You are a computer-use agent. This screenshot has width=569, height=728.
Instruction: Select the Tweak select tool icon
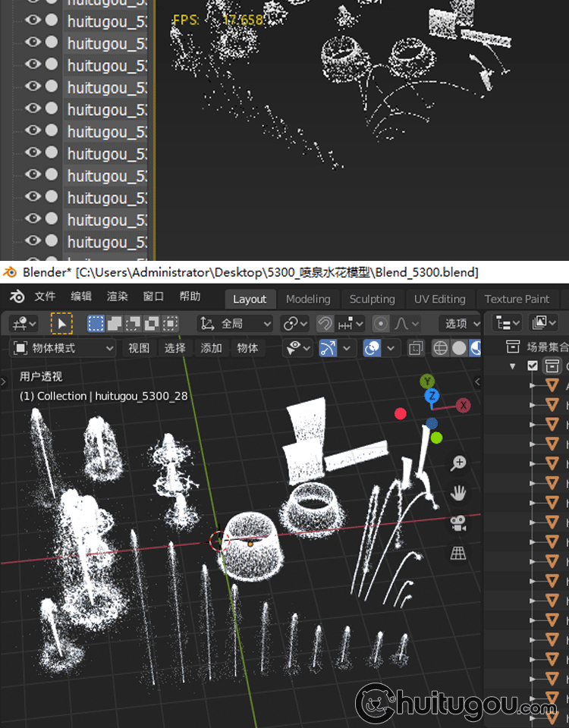61,324
